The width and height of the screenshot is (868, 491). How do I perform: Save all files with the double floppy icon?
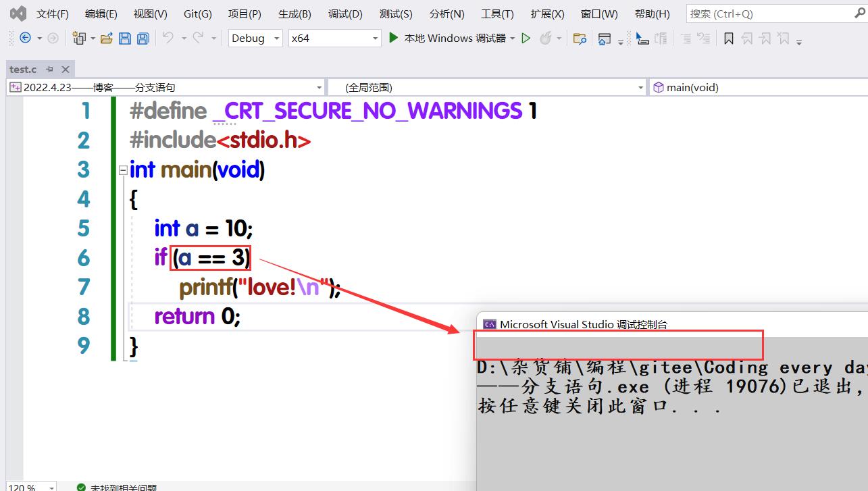coord(143,38)
